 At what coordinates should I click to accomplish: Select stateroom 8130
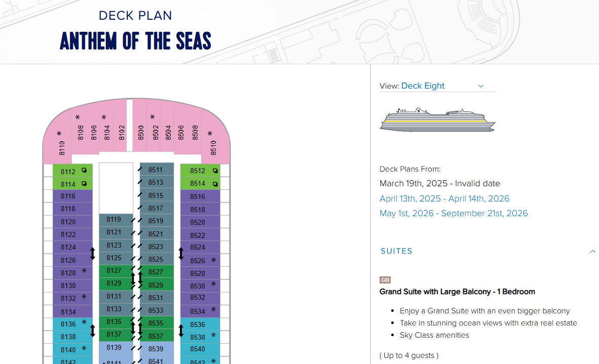(72, 286)
